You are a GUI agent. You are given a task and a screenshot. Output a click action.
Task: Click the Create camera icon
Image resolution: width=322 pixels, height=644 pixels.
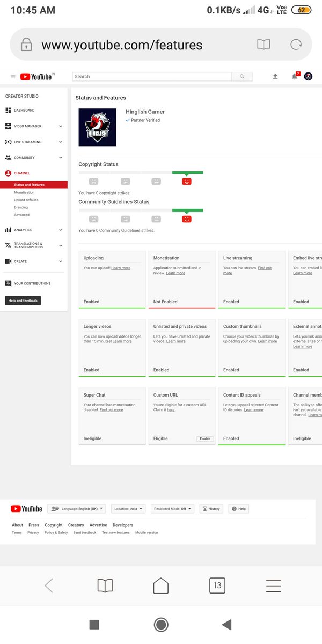[8, 261]
